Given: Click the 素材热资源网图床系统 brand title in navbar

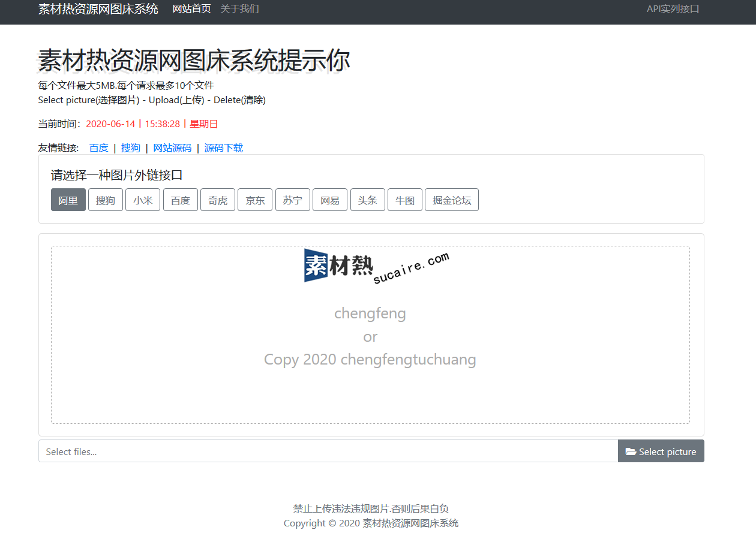Looking at the screenshot, I should (98, 9).
